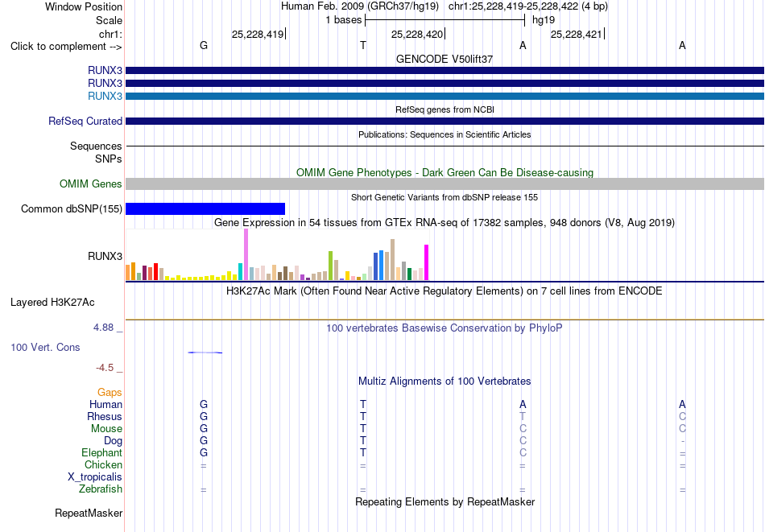
Task: Click the OMIM Genes track label
Action: coord(91,184)
